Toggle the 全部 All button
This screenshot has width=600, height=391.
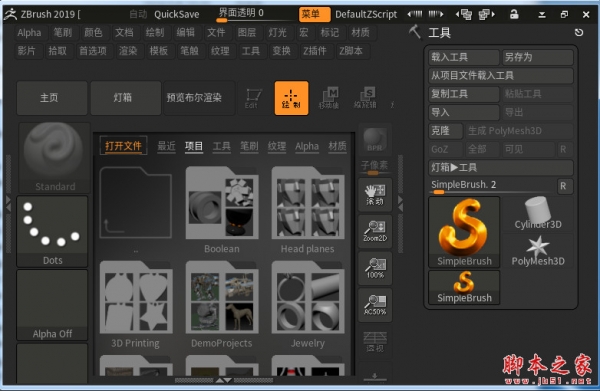(482, 149)
